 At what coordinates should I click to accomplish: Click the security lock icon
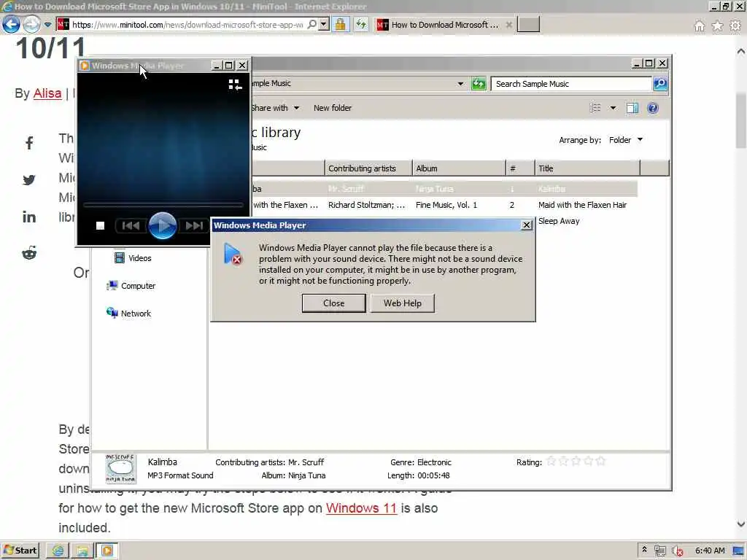tap(340, 24)
